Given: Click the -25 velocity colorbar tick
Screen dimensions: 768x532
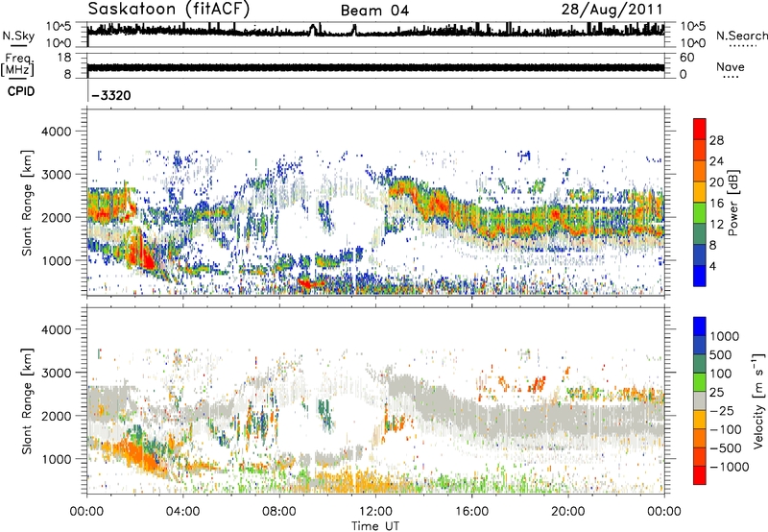Looking at the screenshot, I should 723,410.
